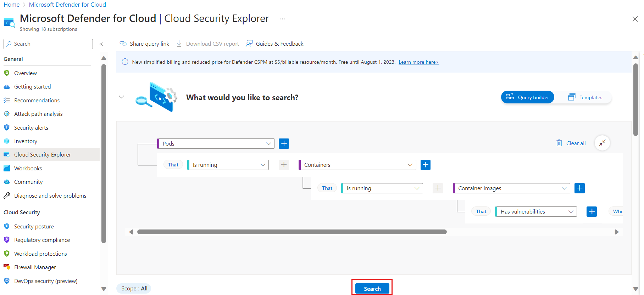Open the Pods resource dropdown
The height and width of the screenshot is (295, 644).
216,143
